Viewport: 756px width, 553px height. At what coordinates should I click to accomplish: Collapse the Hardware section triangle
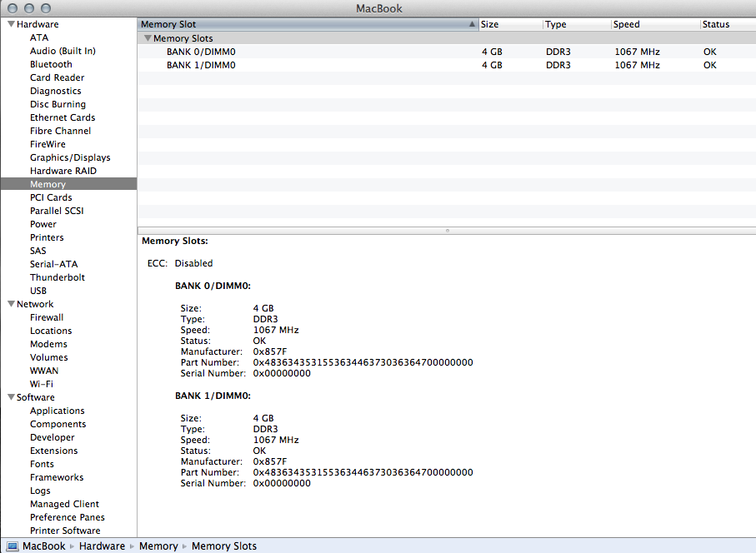11,24
